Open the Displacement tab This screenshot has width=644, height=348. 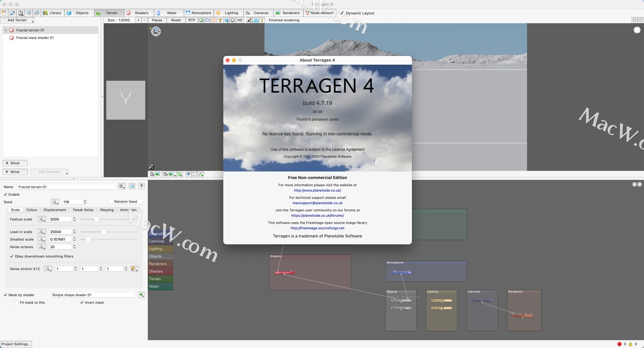pyautogui.click(x=55, y=210)
